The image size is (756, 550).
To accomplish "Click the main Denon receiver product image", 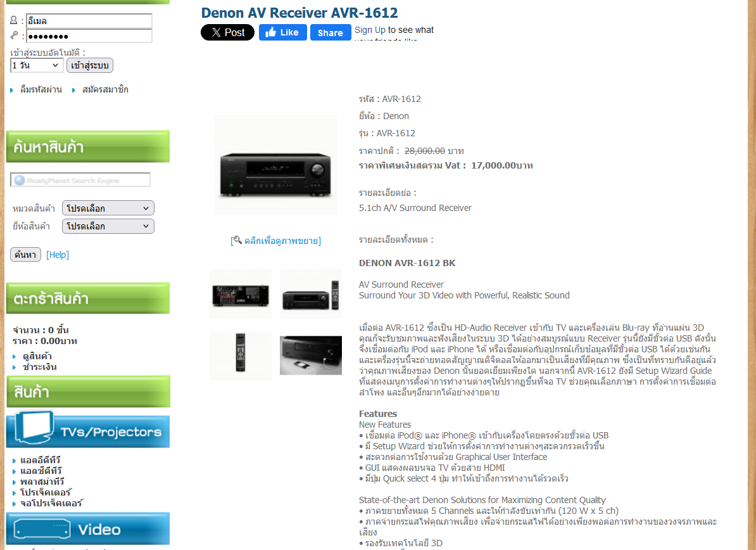I will [276, 165].
